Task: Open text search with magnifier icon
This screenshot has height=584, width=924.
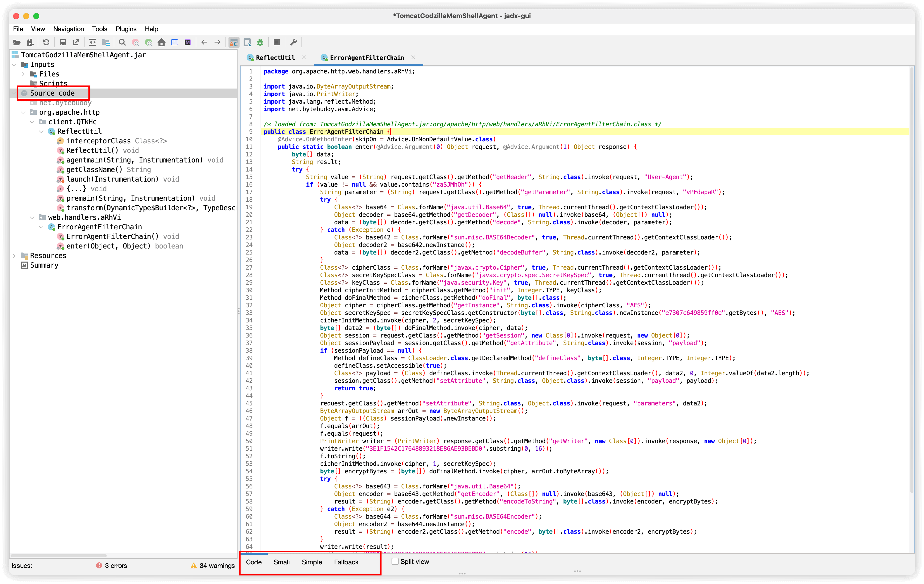Action: point(122,42)
